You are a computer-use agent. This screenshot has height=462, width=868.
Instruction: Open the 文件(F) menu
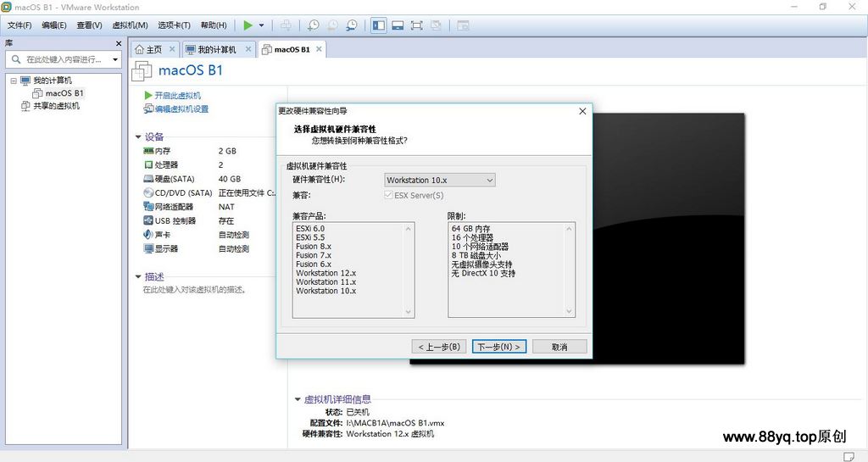click(19, 25)
